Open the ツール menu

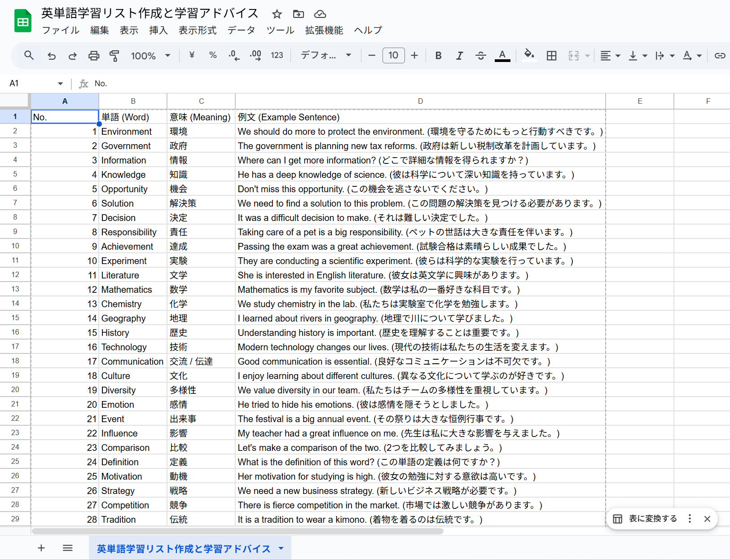[281, 30]
